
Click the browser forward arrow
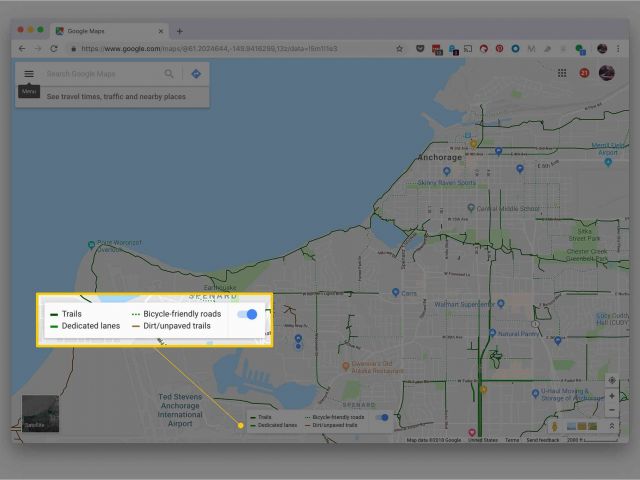point(38,49)
